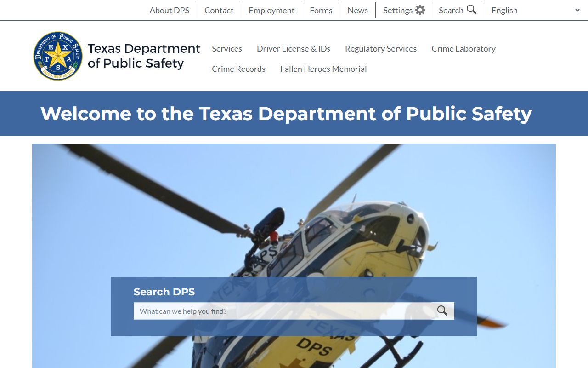Click the Search link in top bar

point(451,10)
